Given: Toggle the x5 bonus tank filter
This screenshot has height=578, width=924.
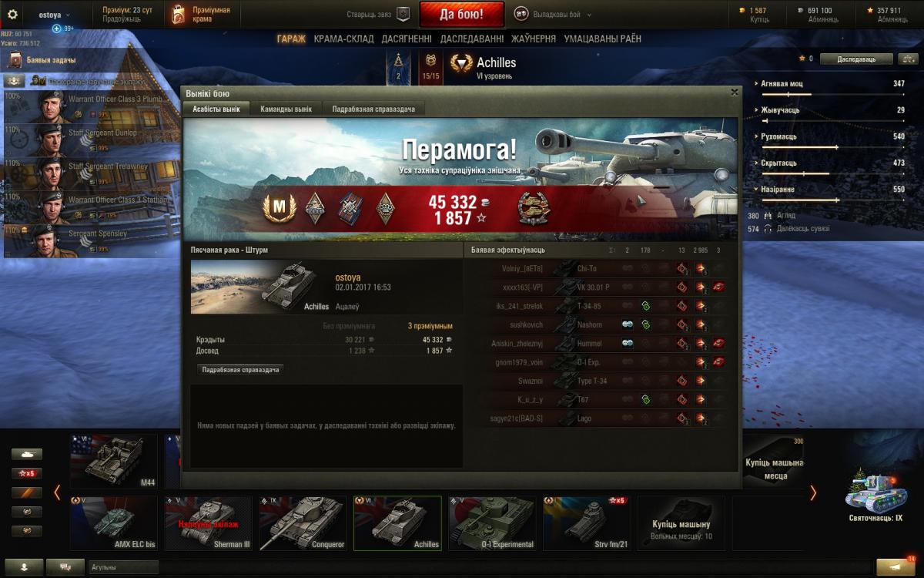Looking at the screenshot, I should point(26,473).
